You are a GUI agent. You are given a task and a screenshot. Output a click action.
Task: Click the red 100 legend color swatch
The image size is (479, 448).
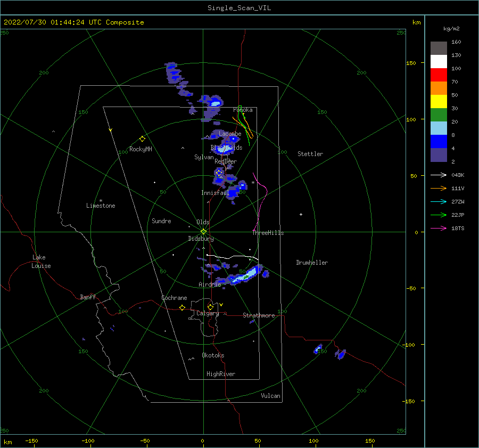coord(439,75)
